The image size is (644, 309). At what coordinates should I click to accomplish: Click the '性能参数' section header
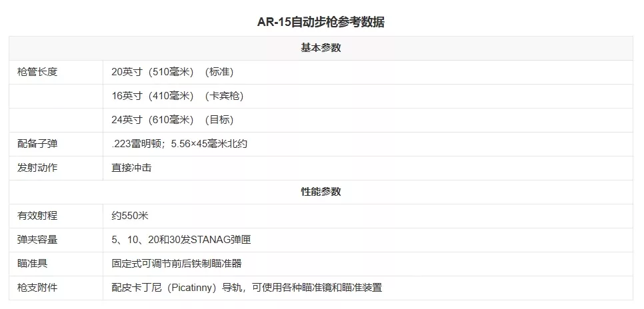[321, 192]
